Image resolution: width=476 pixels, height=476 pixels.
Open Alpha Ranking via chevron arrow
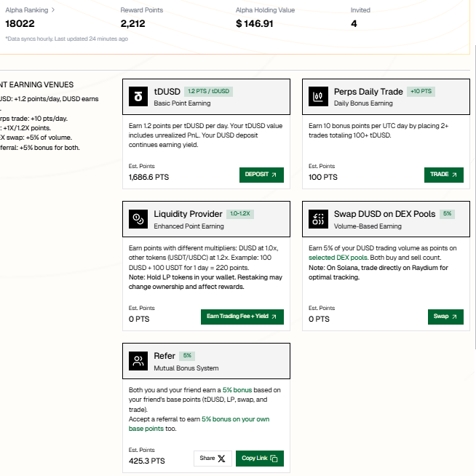(53, 10)
